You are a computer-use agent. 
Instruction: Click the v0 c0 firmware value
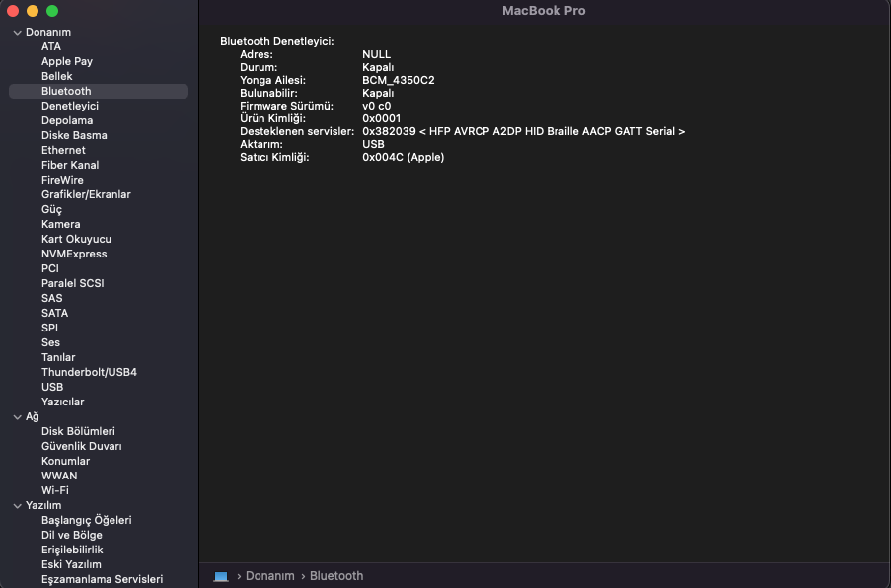(376, 106)
